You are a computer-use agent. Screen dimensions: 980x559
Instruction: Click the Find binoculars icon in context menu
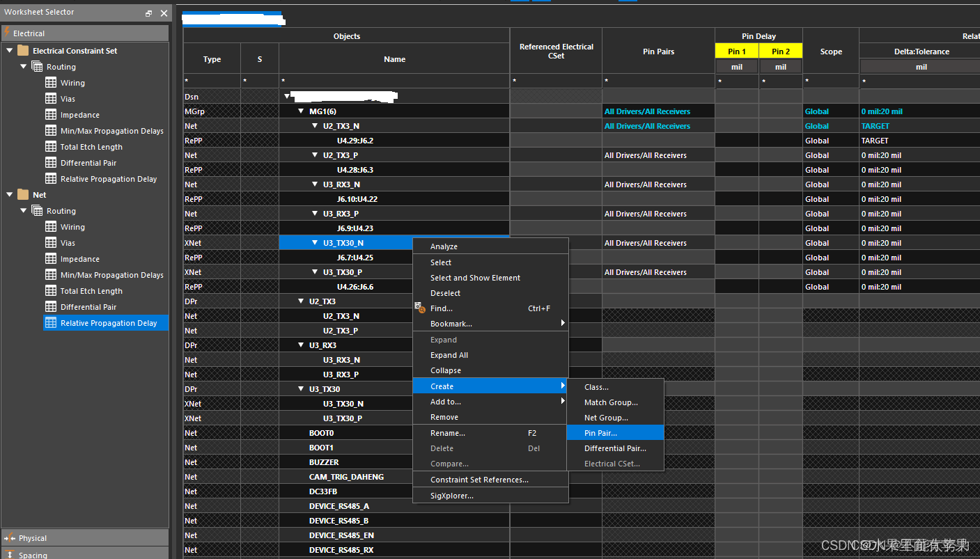pyautogui.click(x=419, y=308)
